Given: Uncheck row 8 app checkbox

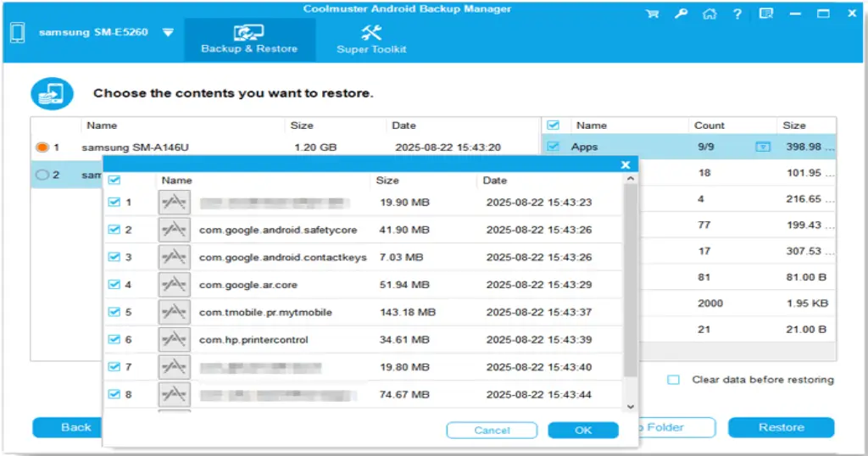Looking at the screenshot, I should [x=114, y=394].
